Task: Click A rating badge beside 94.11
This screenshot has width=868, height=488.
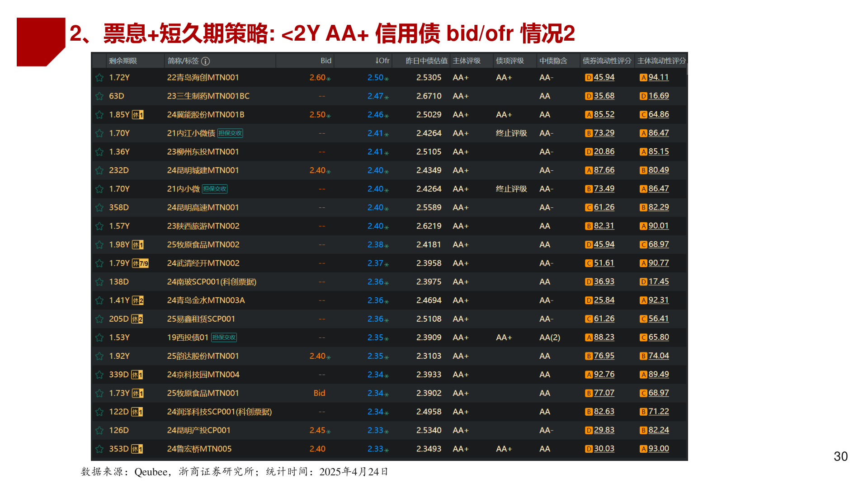Action: tap(643, 78)
